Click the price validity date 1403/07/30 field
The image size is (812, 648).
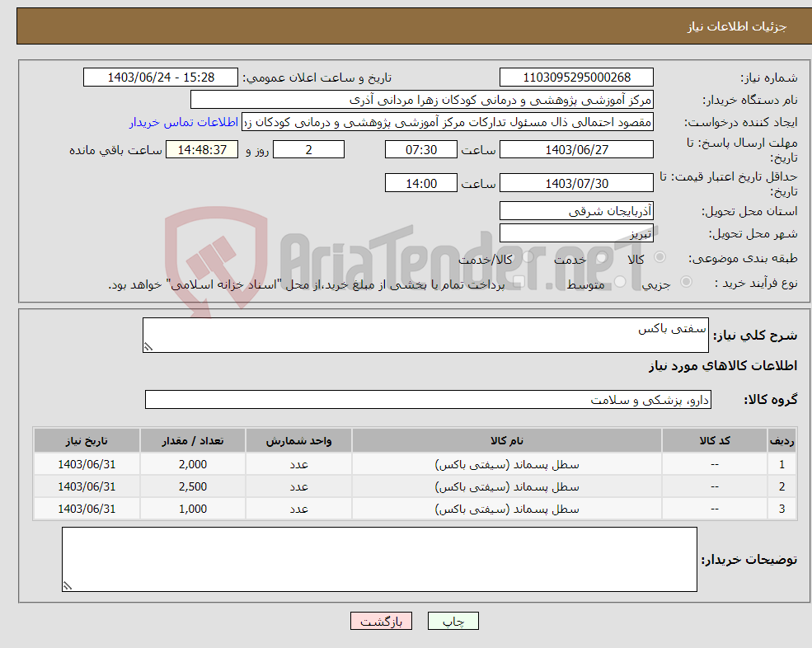tap(576, 183)
